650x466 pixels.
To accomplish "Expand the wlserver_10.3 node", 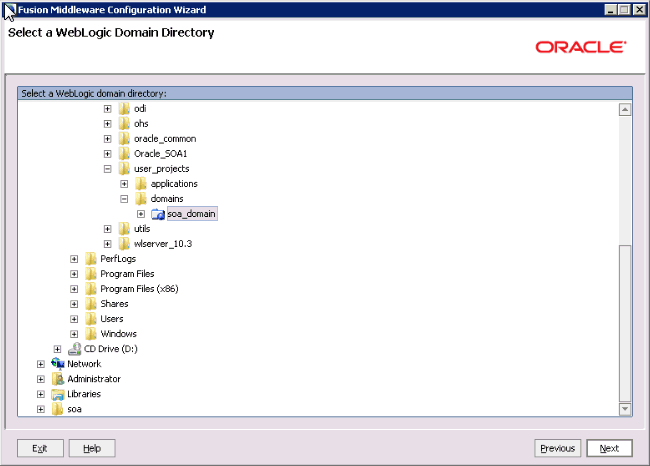I will [x=107, y=244].
